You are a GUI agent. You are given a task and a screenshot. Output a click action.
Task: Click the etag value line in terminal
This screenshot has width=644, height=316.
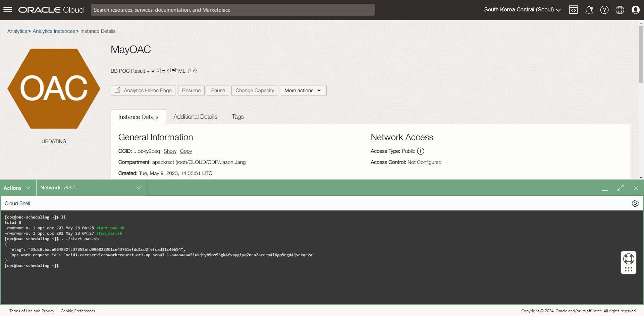coord(97,249)
